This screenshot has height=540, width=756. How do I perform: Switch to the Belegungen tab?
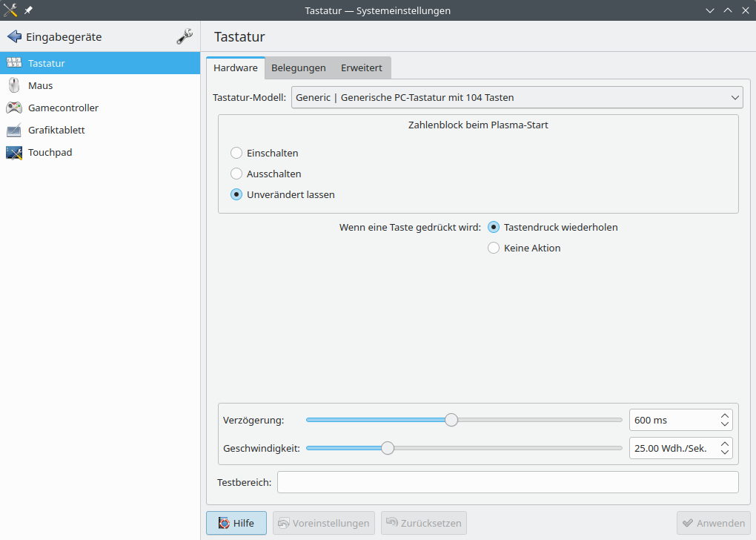(x=299, y=67)
